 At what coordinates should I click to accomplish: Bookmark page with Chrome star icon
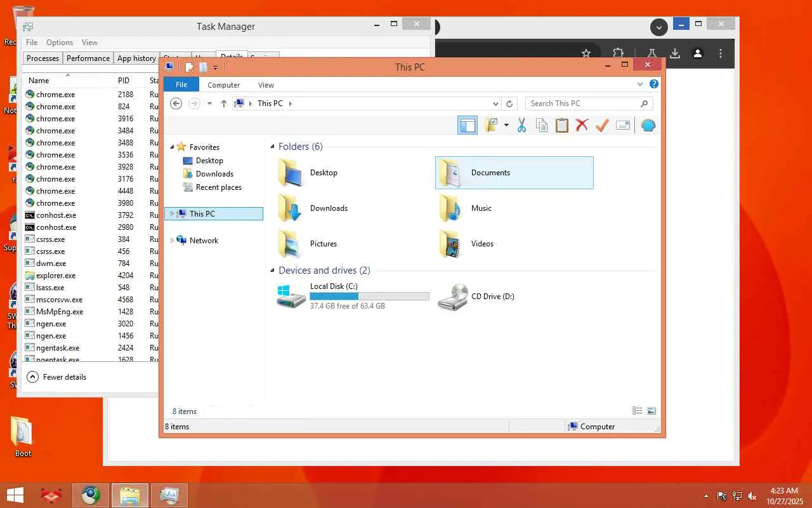tap(586, 53)
